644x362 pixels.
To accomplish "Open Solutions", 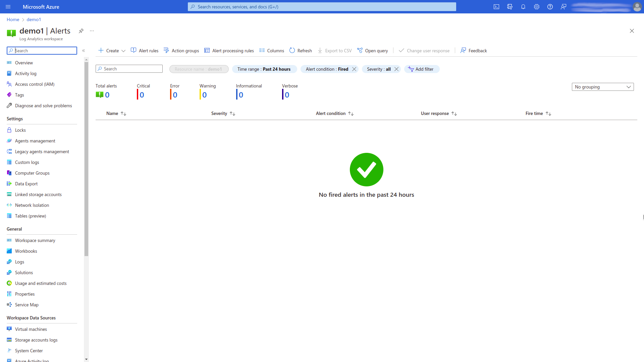I will tap(42, 273).
